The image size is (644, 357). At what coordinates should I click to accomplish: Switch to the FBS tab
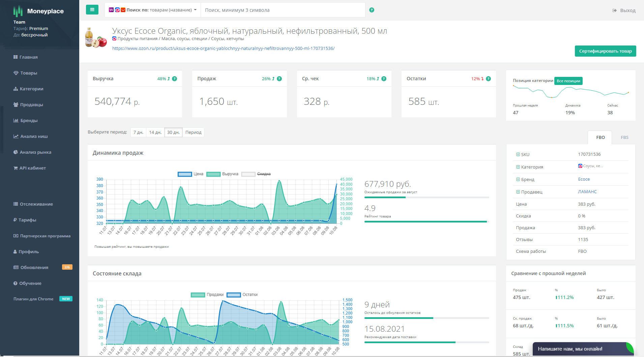point(624,137)
